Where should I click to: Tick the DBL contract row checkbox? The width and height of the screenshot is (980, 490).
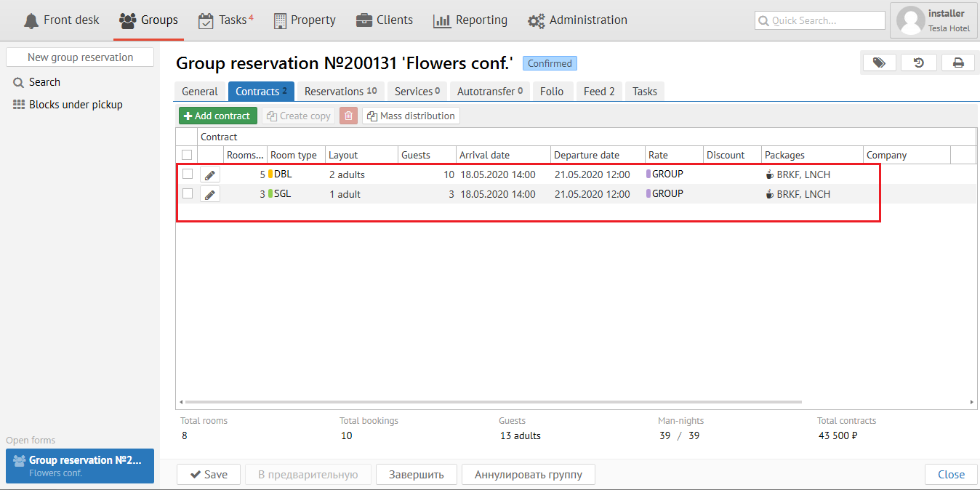(x=188, y=174)
